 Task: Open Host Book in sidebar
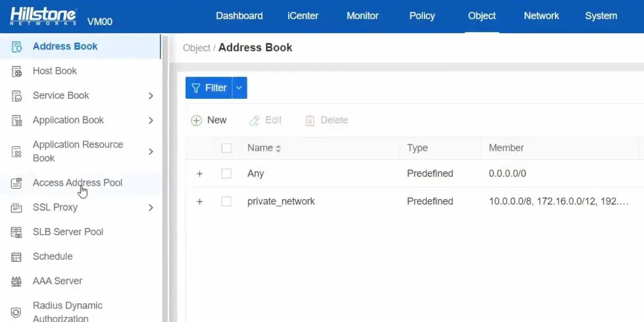click(55, 71)
